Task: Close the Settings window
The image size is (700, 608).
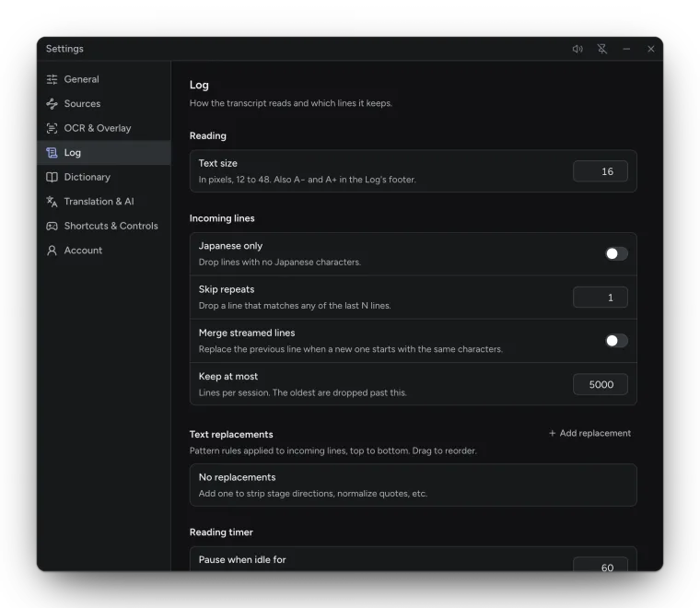Action: (x=651, y=49)
